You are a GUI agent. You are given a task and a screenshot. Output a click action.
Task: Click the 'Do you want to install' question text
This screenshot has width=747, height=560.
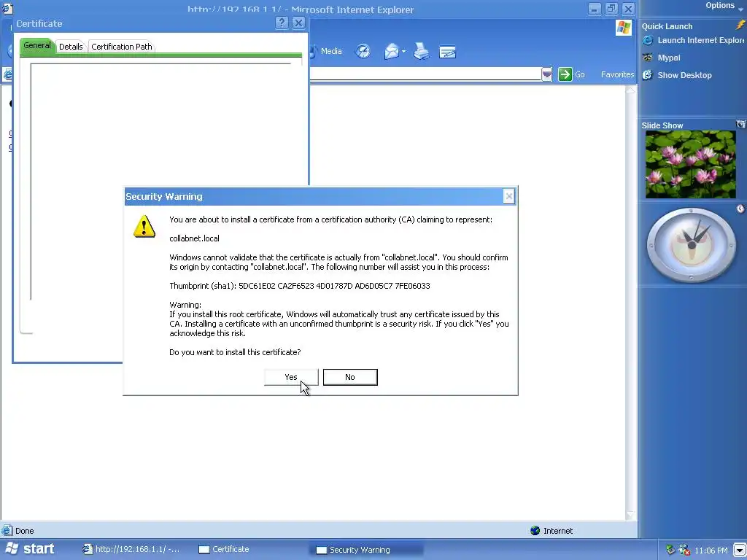point(235,352)
